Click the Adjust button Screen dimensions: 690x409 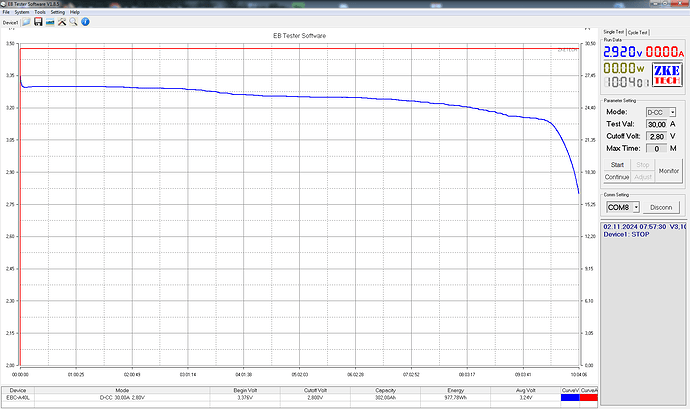point(642,177)
